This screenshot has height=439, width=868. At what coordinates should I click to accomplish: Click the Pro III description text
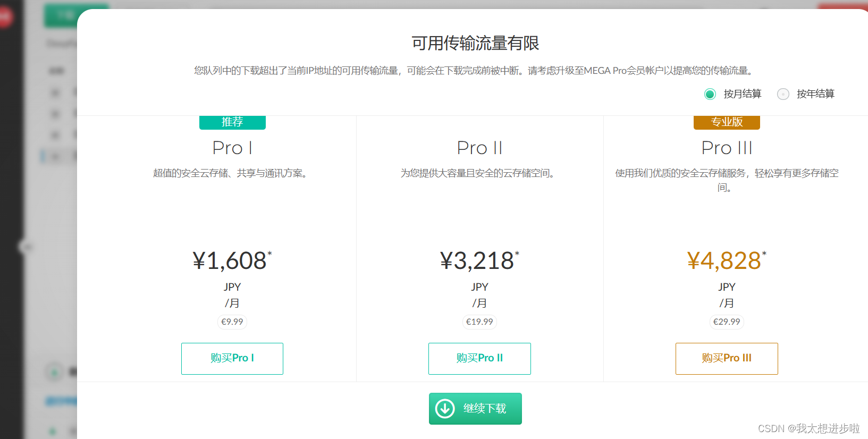pyautogui.click(x=727, y=180)
